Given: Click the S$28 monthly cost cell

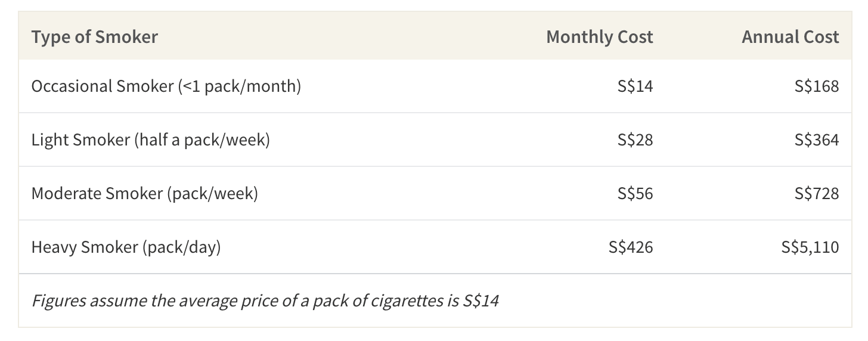Looking at the screenshot, I should point(635,140).
